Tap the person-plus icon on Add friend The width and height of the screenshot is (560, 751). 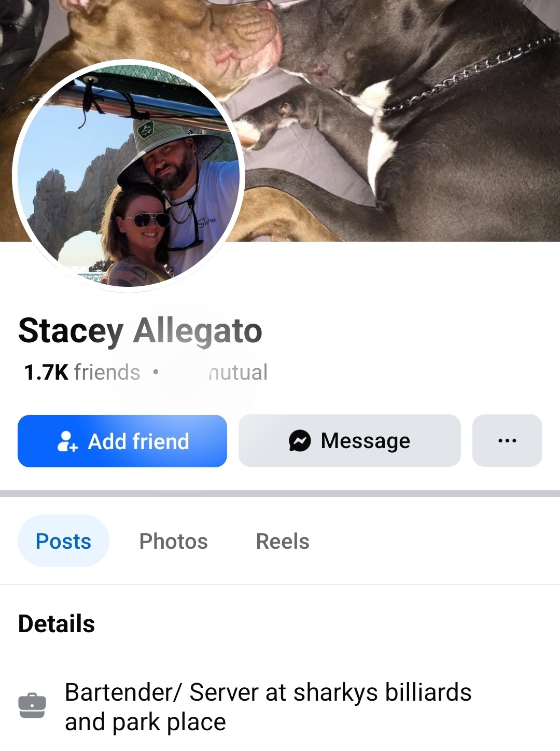tap(67, 441)
